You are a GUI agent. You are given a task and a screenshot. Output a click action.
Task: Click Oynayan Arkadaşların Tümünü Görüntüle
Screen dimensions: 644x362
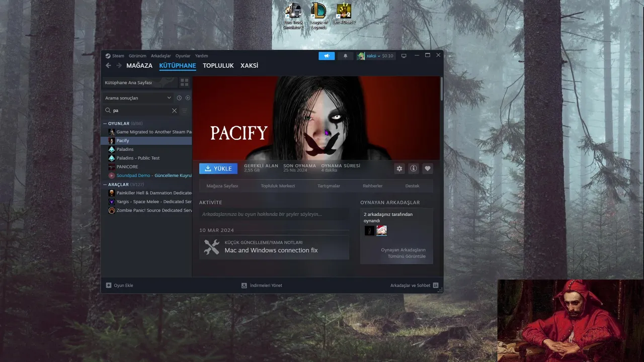tap(403, 253)
